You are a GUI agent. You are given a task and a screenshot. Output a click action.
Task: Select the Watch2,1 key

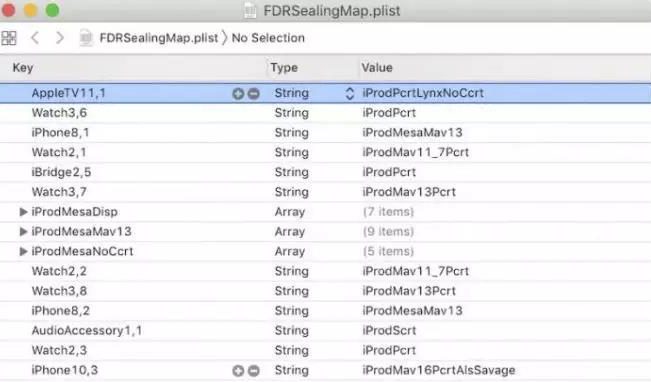59,152
